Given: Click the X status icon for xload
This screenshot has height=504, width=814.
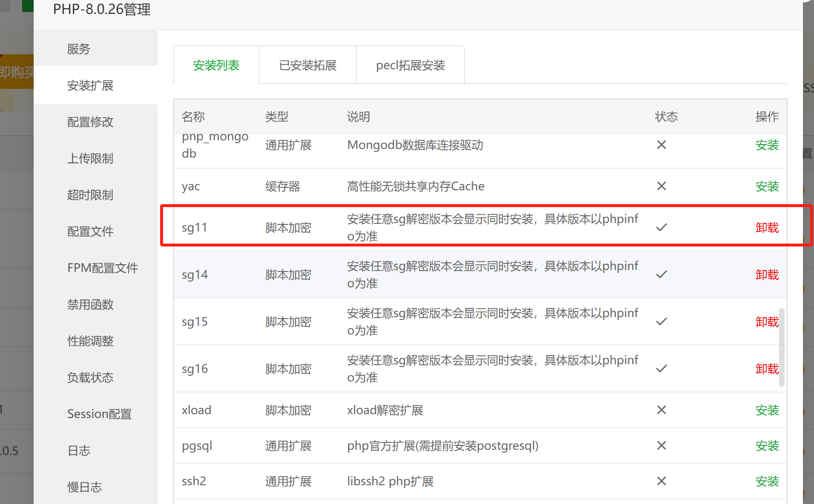Looking at the screenshot, I should click(x=662, y=410).
